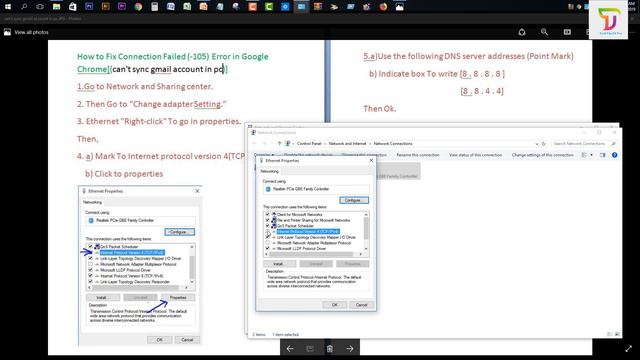Go to next photo with right arrow
The width and height of the screenshot is (640, 360).
(350, 349)
